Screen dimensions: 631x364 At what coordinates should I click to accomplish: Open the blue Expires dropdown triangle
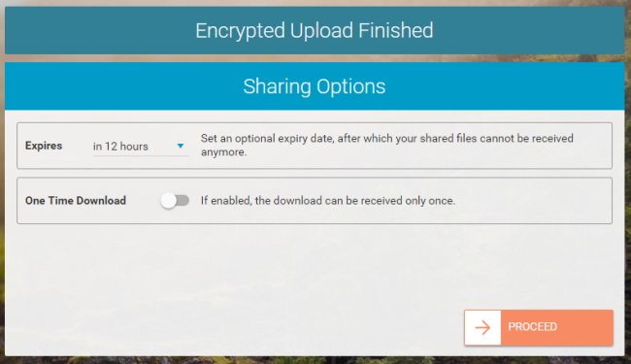click(x=181, y=146)
